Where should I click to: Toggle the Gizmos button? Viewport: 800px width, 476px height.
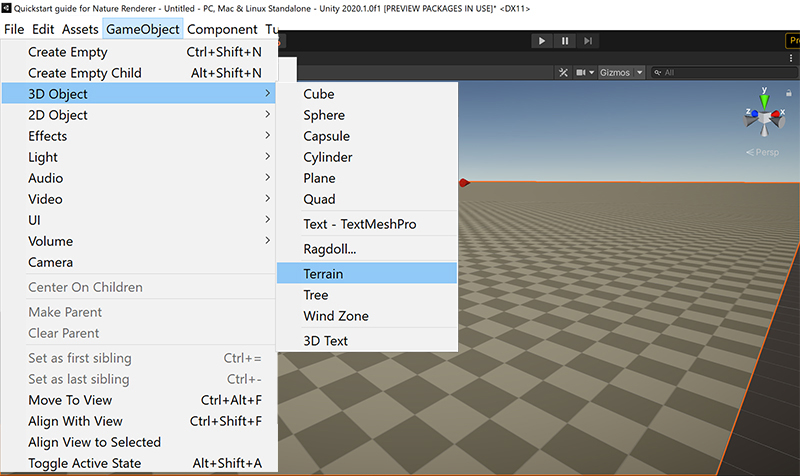pyautogui.click(x=614, y=73)
